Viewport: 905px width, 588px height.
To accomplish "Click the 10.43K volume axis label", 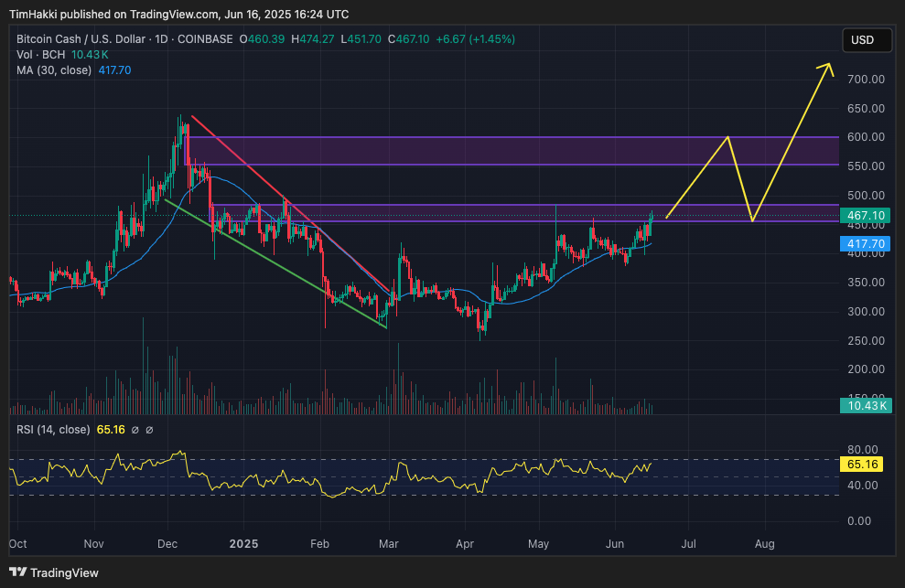I will (866, 405).
